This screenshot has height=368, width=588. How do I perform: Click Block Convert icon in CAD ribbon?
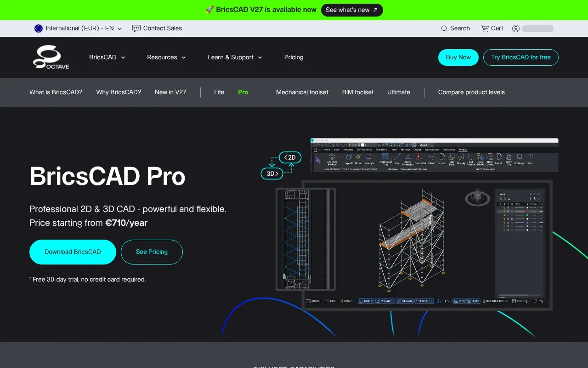pyautogui.click(x=490, y=160)
